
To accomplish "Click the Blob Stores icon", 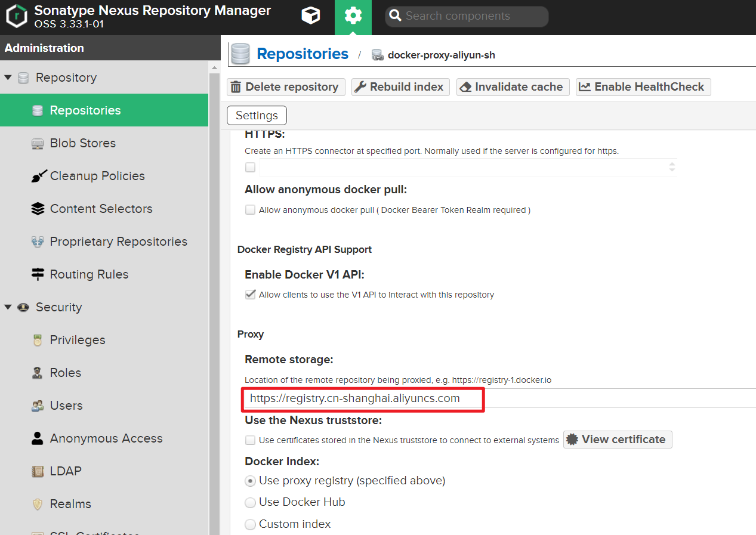I will (38, 143).
